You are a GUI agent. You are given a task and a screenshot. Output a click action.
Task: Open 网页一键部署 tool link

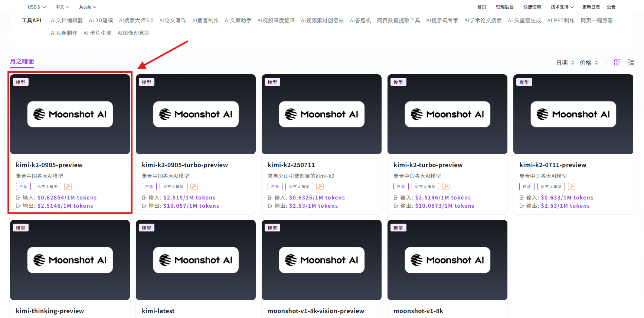point(597,20)
